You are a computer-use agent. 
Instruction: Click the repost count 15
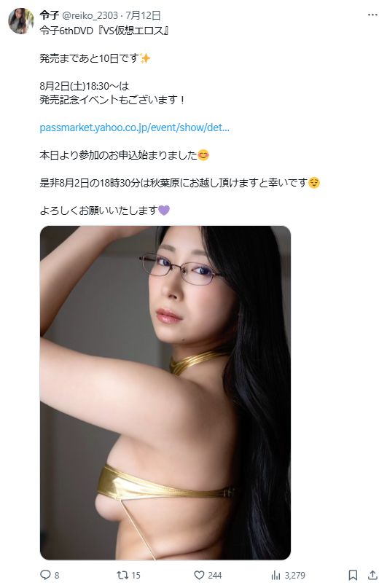(136, 576)
